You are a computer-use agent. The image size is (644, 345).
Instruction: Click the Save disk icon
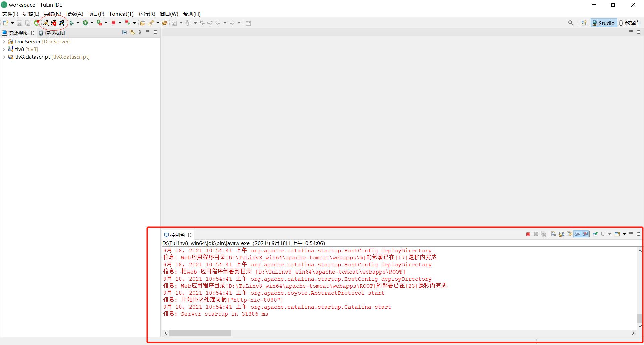tap(19, 23)
